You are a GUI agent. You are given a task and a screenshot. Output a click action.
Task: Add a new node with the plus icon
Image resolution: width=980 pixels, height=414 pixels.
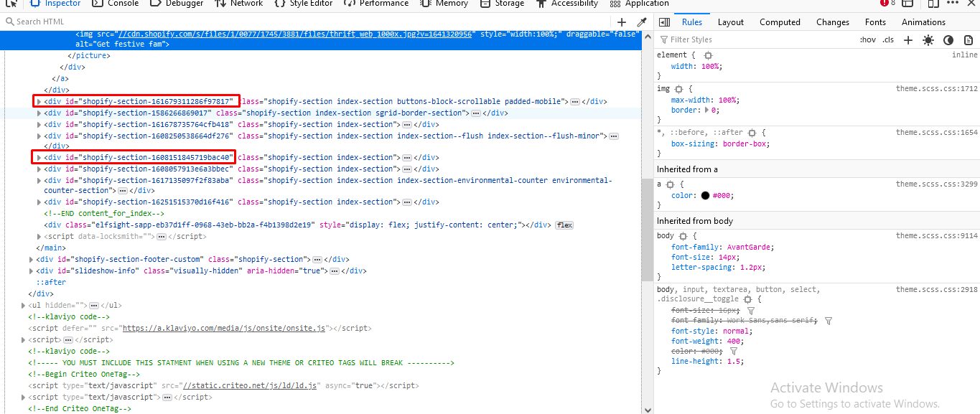click(622, 22)
